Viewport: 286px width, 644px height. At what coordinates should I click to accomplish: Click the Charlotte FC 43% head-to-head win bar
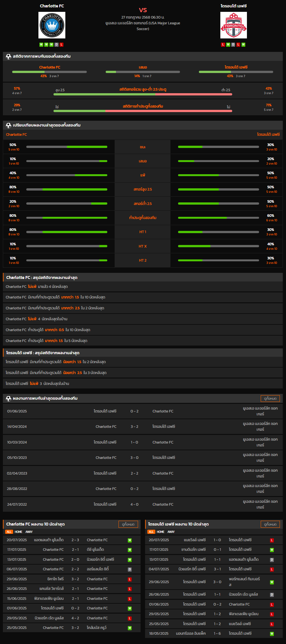49,72
